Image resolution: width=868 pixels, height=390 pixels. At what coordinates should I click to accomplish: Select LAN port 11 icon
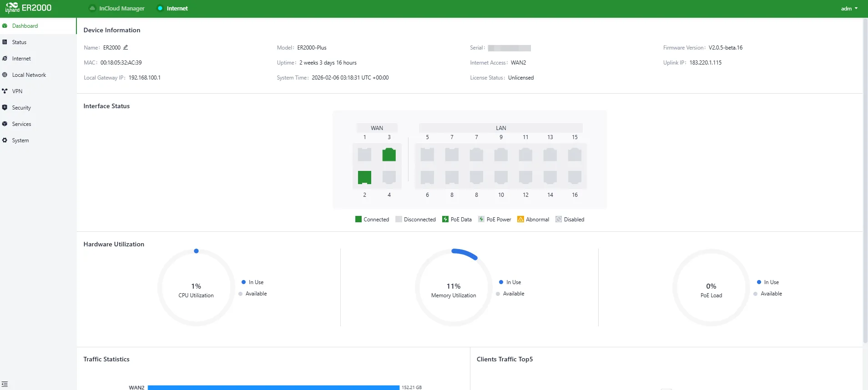point(525,155)
